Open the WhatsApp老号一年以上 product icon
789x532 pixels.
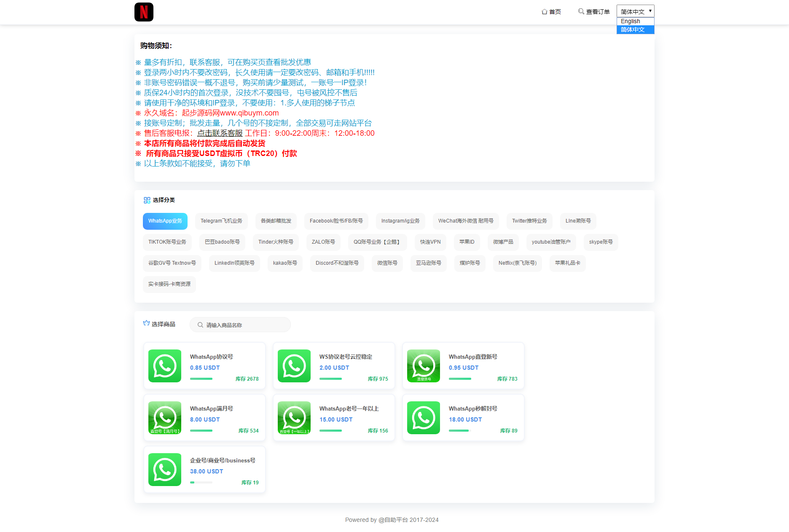pyautogui.click(x=294, y=418)
